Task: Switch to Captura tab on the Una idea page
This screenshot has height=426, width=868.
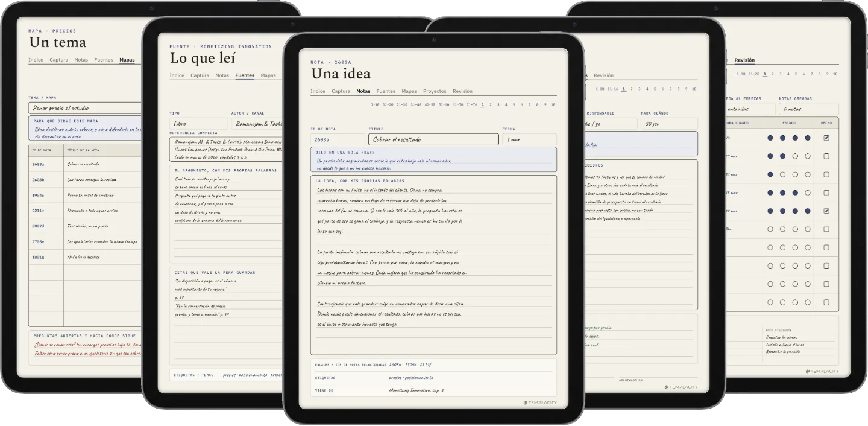Action: [x=341, y=91]
